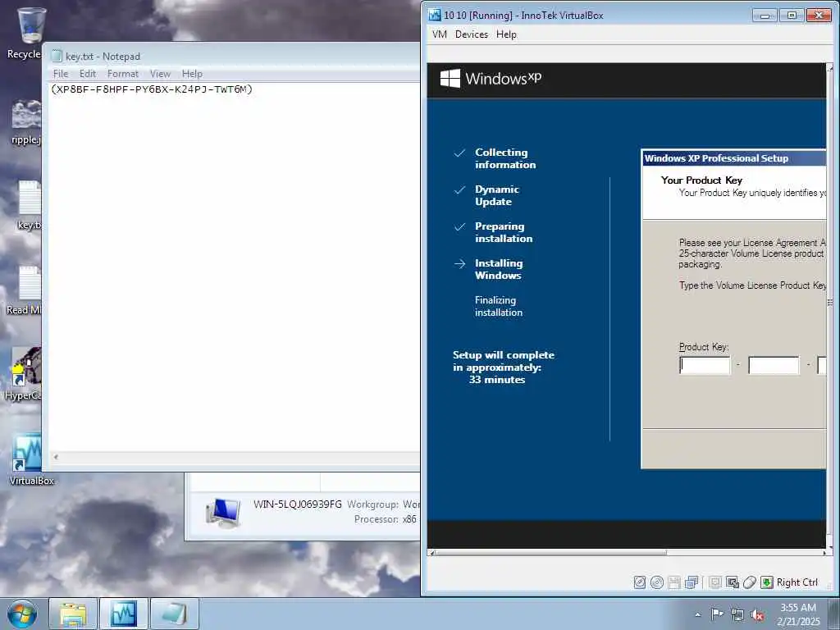The width and height of the screenshot is (840, 630).
Task: Open VirtualBox Devices menu
Action: [472, 34]
